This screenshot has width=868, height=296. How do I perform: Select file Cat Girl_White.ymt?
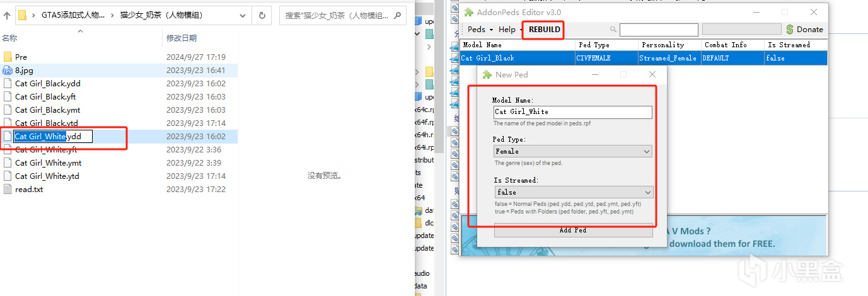point(48,163)
